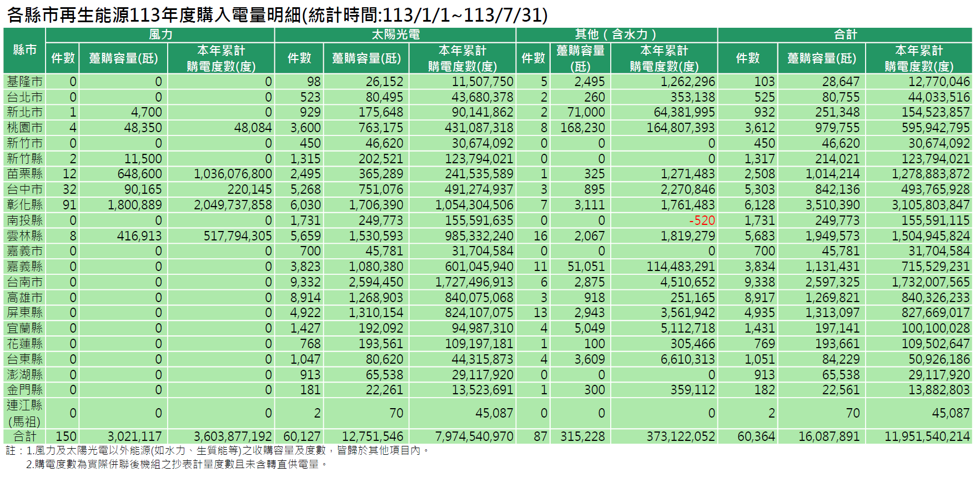This screenshot has width=980, height=477.
Task: Click the value 44,033,516 in 台北市 row
Action: (x=939, y=97)
